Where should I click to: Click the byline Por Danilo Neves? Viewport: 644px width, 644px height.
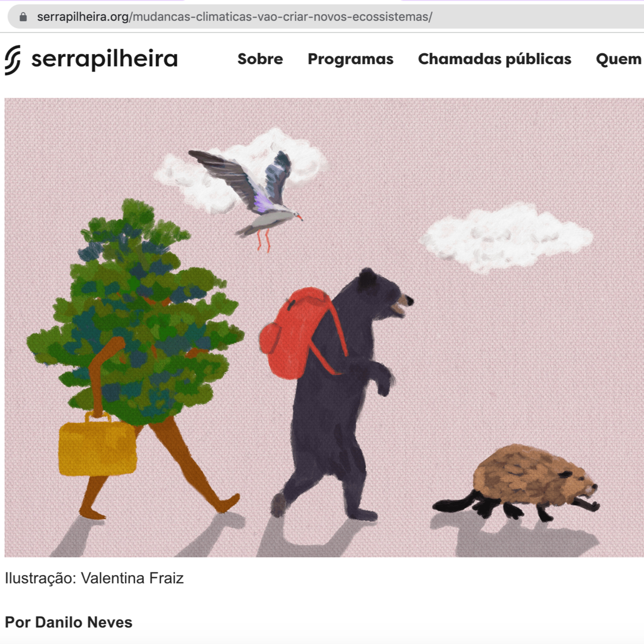tap(69, 622)
